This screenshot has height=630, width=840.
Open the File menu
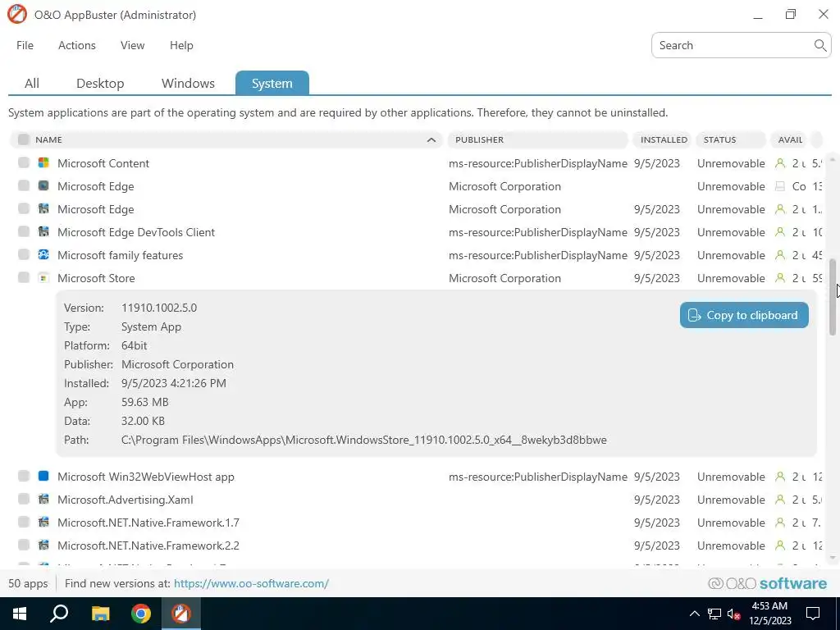tap(25, 46)
